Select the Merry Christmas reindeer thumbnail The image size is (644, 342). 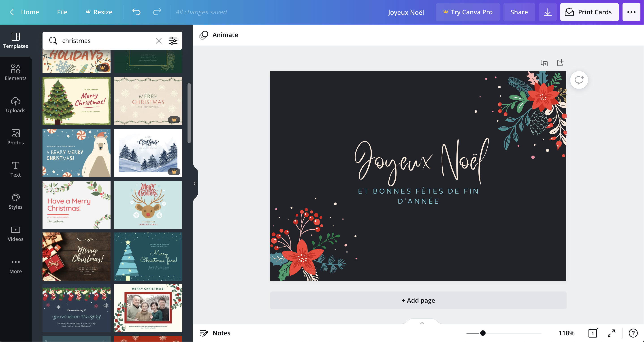click(148, 205)
